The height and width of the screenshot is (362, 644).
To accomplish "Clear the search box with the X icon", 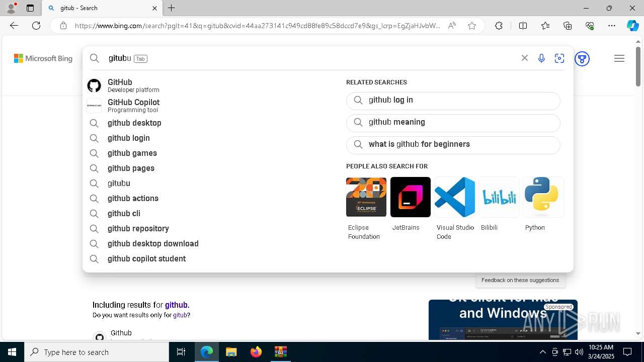I will tap(525, 58).
